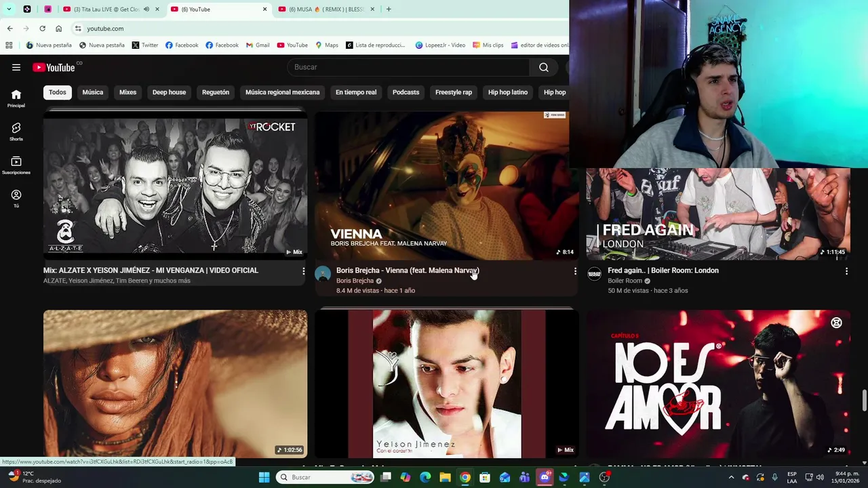Viewport: 868px width, 488px height.
Task: Select the Podcasts filter chip
Action: [406, 92]
